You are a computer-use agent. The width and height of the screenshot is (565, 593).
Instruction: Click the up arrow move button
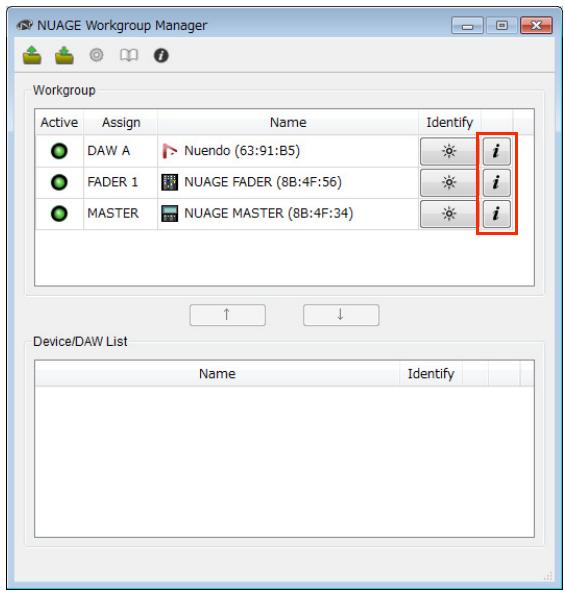pyautogui.click(x=227, y=315)
